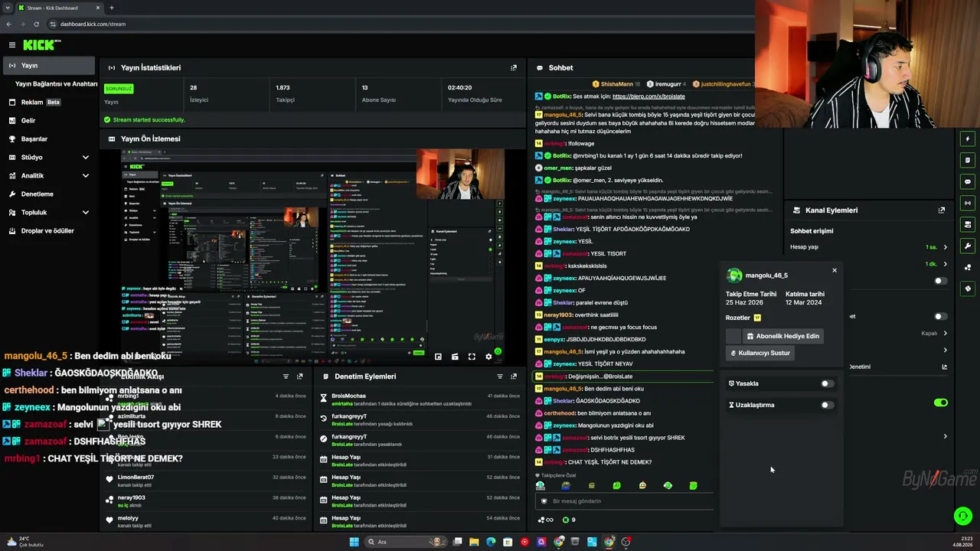The width and height of the screenshot is (980, 551).
Task: Open the Kick hamburger menu
Action: (x=12, y=45)
